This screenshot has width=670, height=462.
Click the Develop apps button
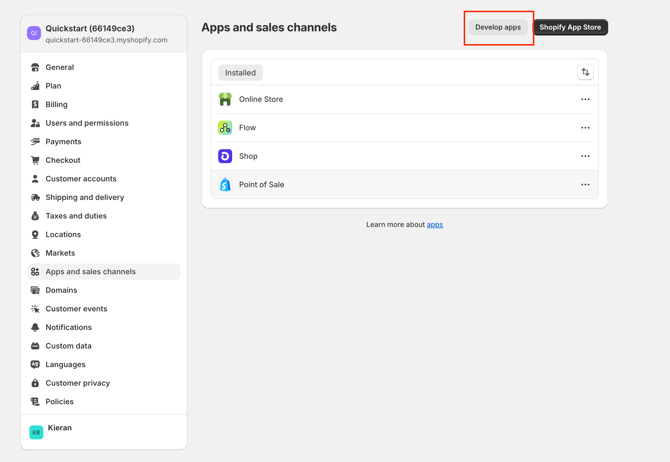[x=498, y=27]
